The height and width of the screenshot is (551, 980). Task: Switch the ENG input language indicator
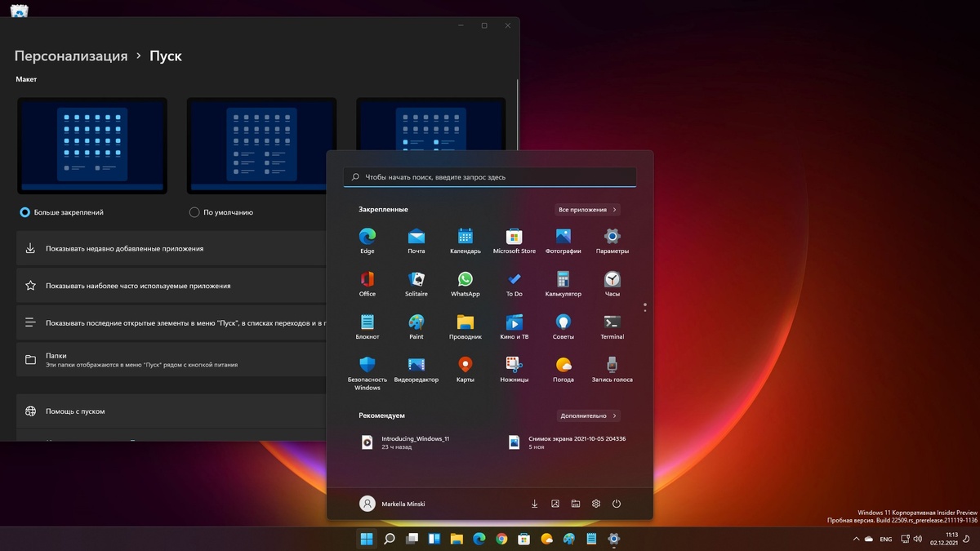click(x=887, y=539)
